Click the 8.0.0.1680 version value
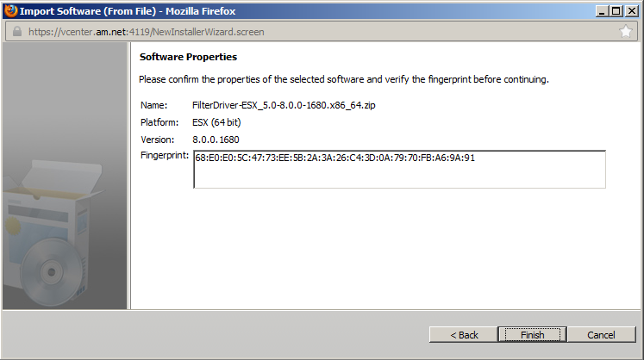 tap(216, 139)
